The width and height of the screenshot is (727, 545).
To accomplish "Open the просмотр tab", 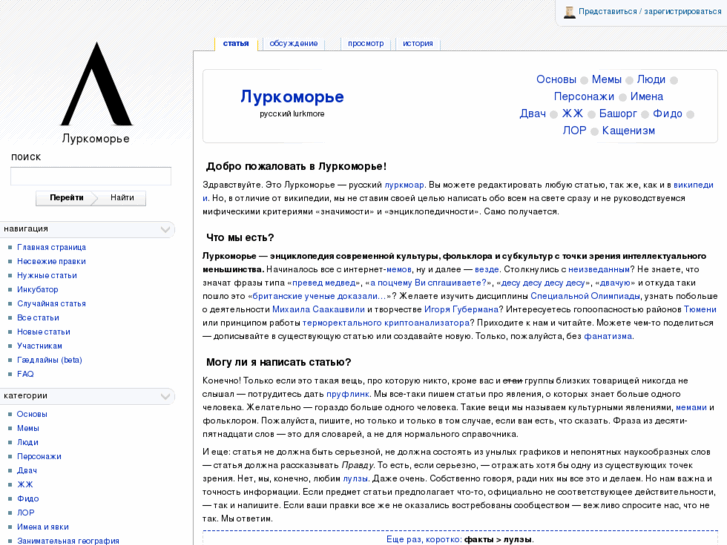I will coord(366,43).
